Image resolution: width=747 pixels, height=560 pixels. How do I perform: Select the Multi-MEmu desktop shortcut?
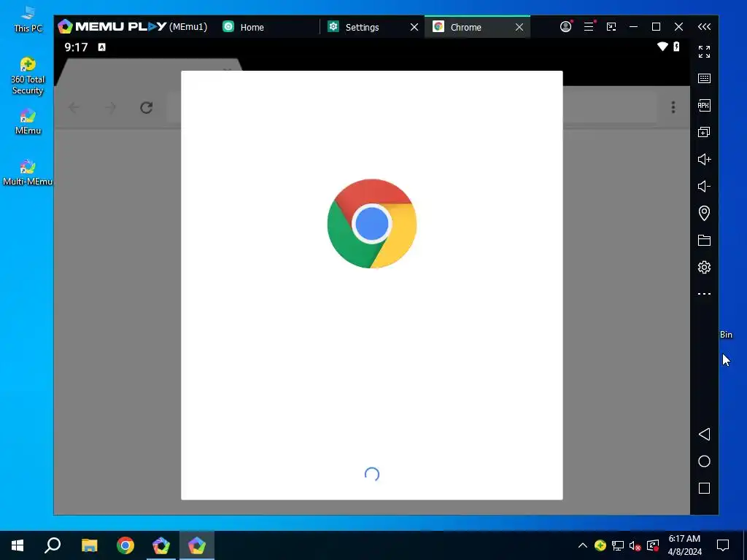28,172
